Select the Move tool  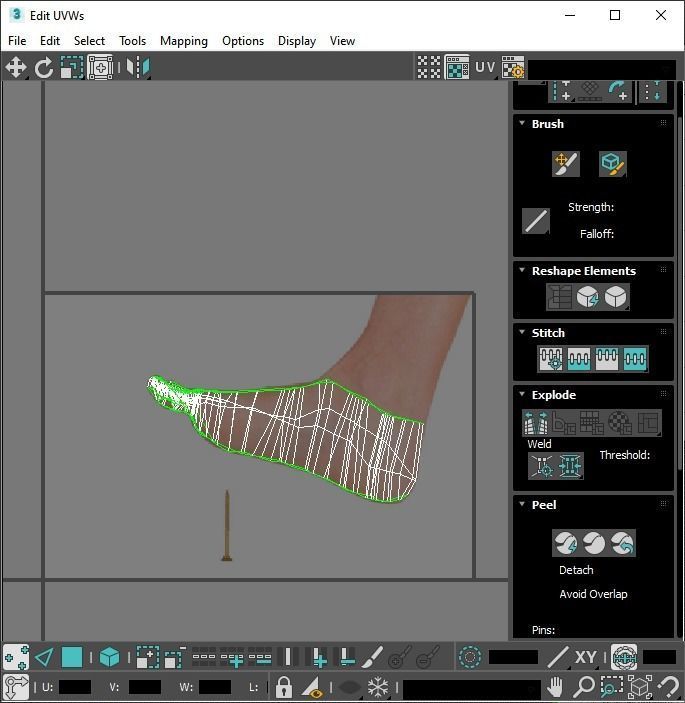point(16,67)
